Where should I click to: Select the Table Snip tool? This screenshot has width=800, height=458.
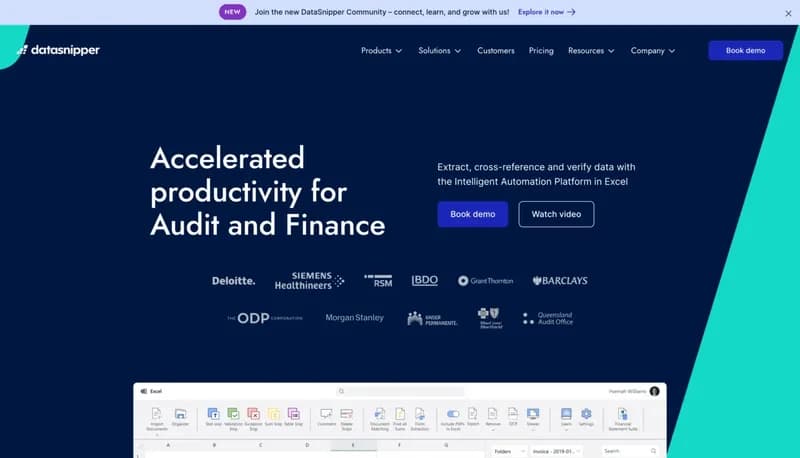[293, 417]
